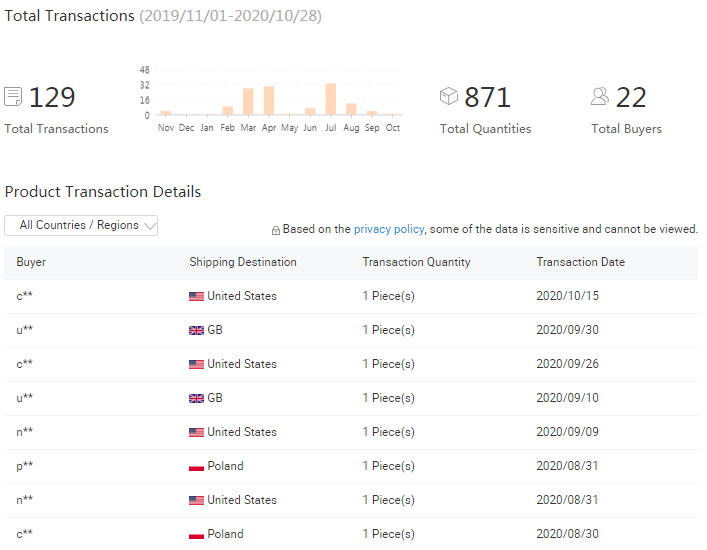This screenshot has height=550, width=707.
Task: Click the Transaction Quantity column header
Action: coord(416,262)
